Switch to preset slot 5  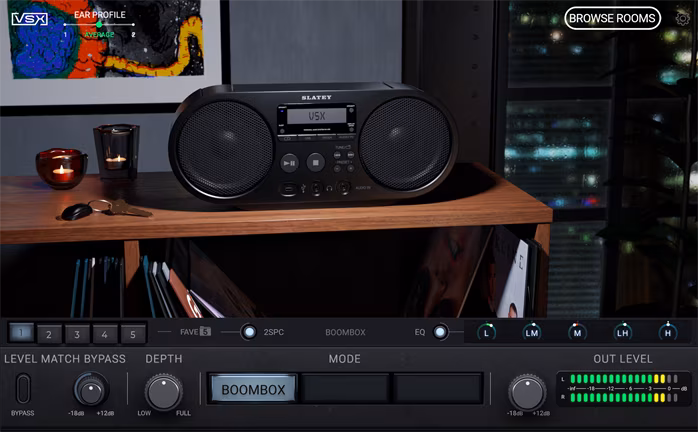tap(133, 333)
